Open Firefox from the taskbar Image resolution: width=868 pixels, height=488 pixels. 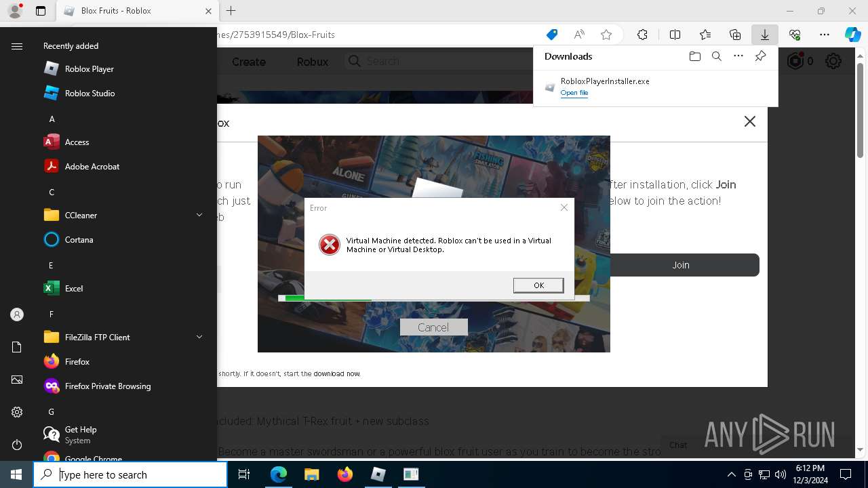pyautogui.click(x=344, y=474)
